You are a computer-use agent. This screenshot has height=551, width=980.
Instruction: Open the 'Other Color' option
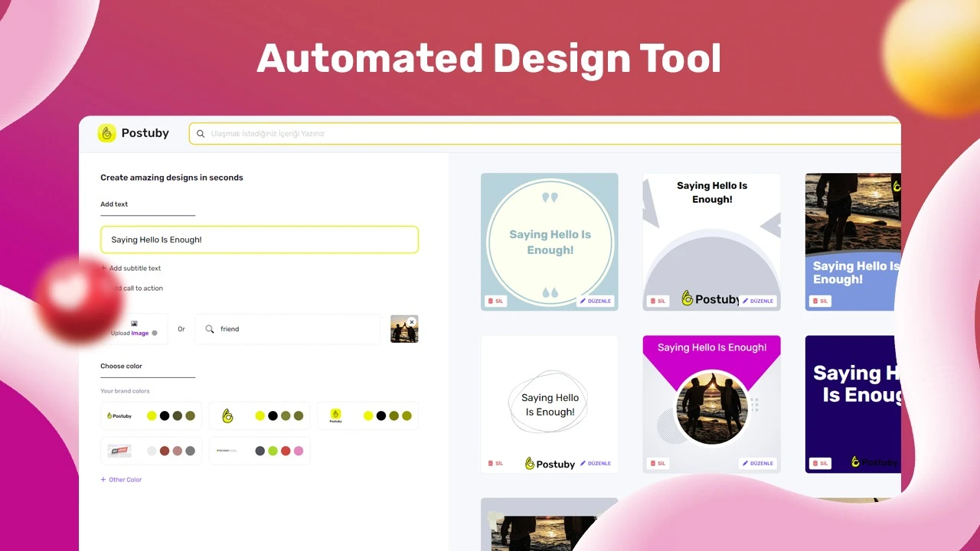(121, 480)
